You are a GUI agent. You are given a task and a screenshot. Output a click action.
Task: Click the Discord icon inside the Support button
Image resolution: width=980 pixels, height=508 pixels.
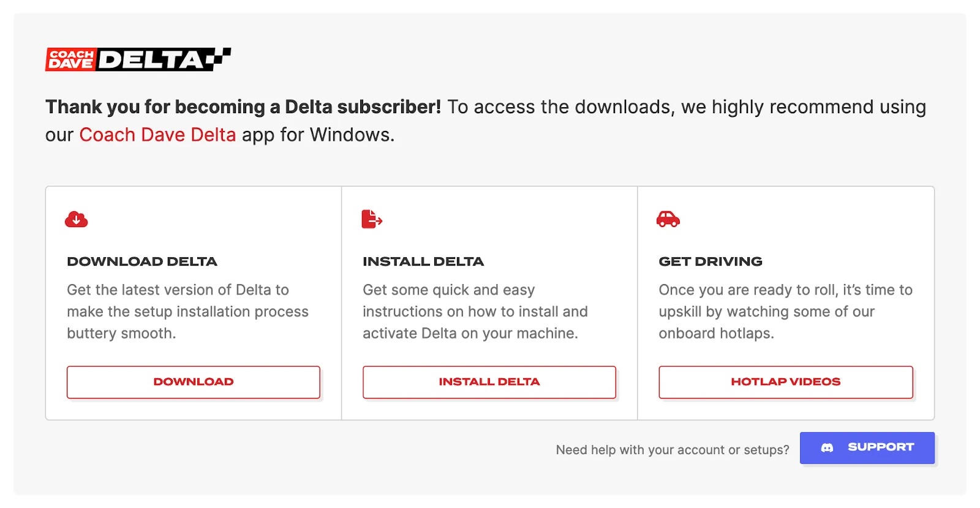coord(828,447)
